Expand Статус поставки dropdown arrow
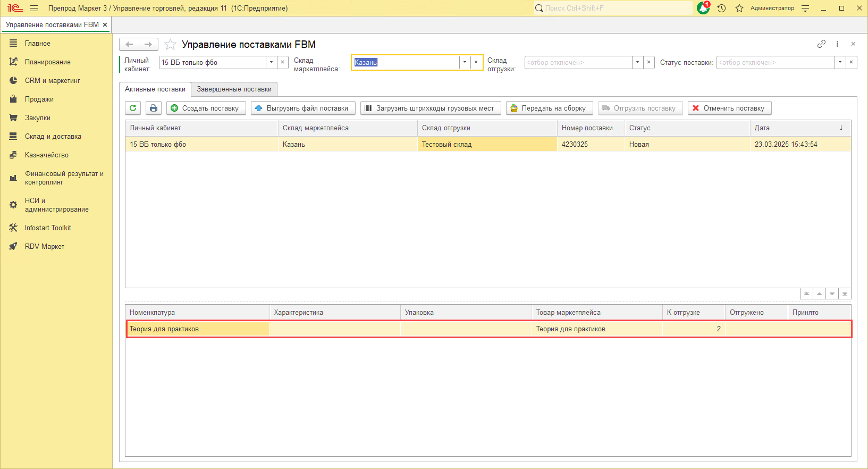Screen dimensions: 868x469 (x=840, y=62)
